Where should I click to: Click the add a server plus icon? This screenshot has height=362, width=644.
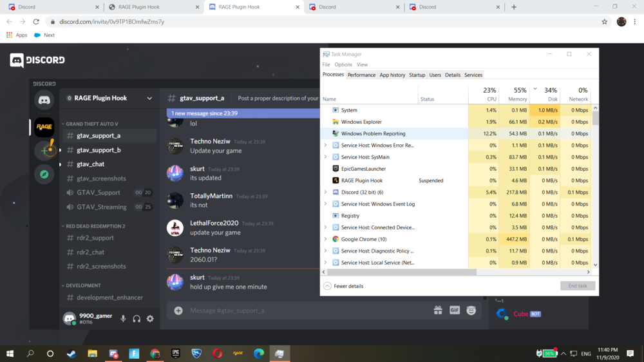click(44, 150)
